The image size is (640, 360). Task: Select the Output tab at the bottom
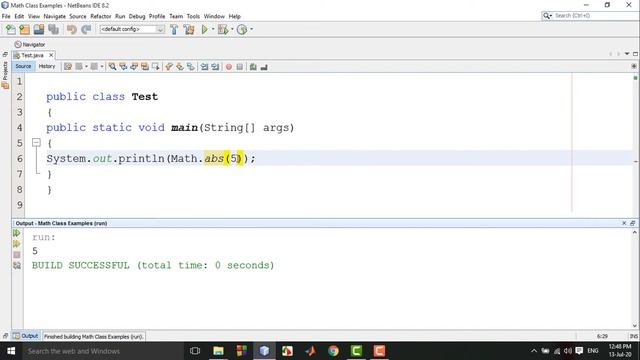tap(26, 336)
